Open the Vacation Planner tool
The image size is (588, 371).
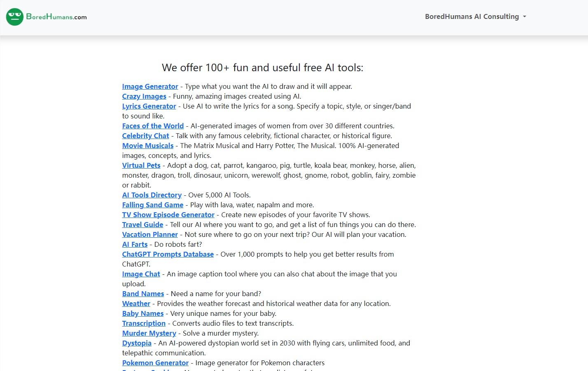pyautogui.click(x=150, y=234)
